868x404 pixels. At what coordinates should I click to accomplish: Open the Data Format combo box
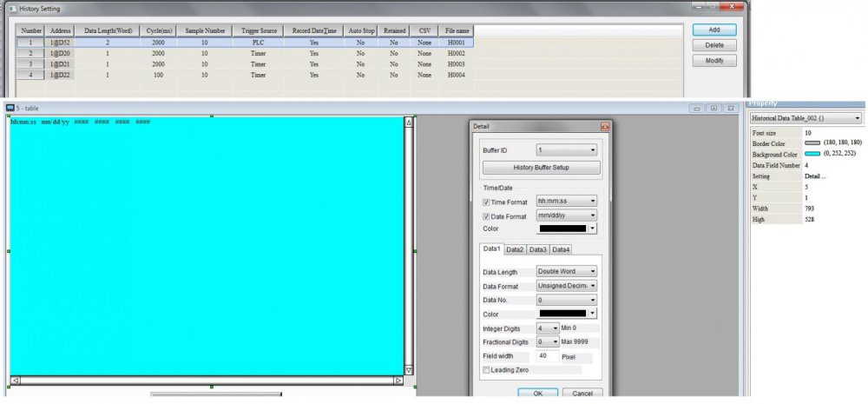tap(567, 286)
